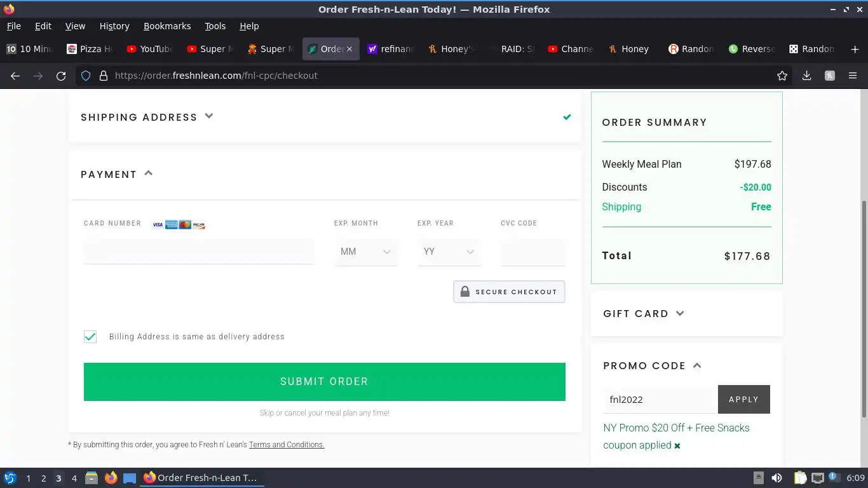Click the site security padlock icon
Screen dimensions: 868x488
(x=103, y=76)
